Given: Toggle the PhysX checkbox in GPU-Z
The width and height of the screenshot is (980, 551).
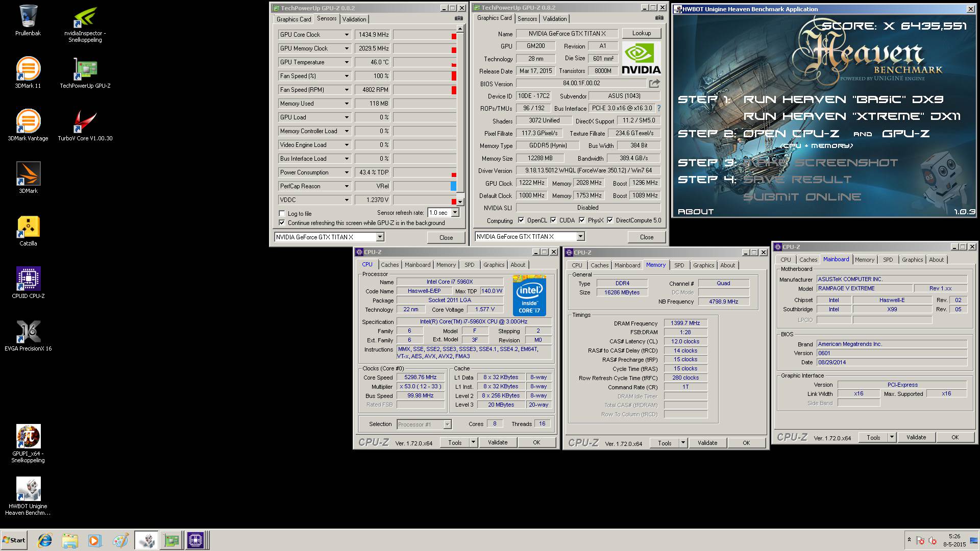Looking at the screenshot, I should [x=582, y=220].
